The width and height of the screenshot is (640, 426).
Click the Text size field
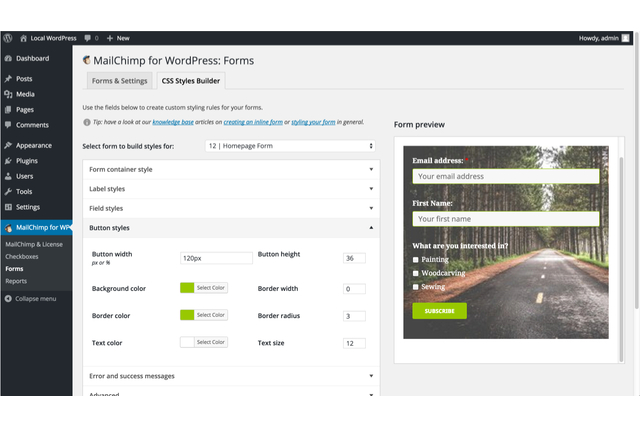pos(354,344)
